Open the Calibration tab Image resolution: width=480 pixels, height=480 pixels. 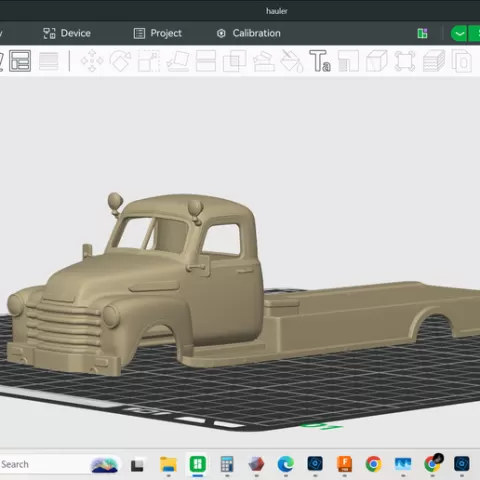click(x=249, y=33)
